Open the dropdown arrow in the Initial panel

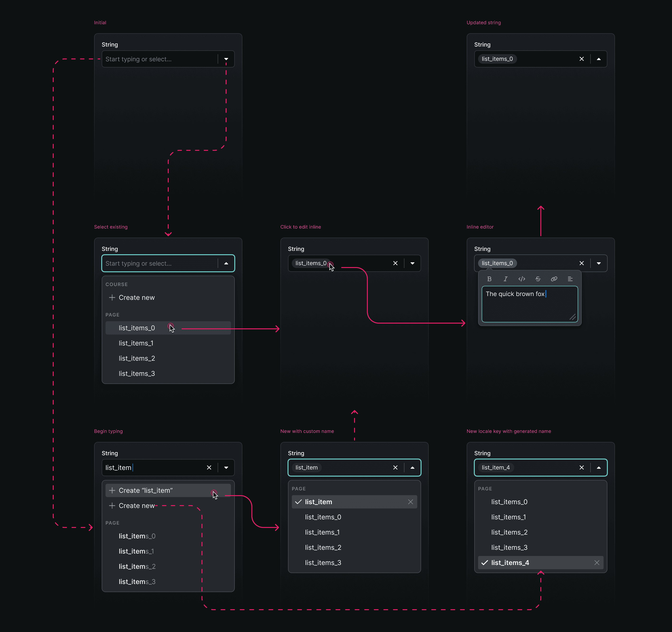[x=226, y=59]
